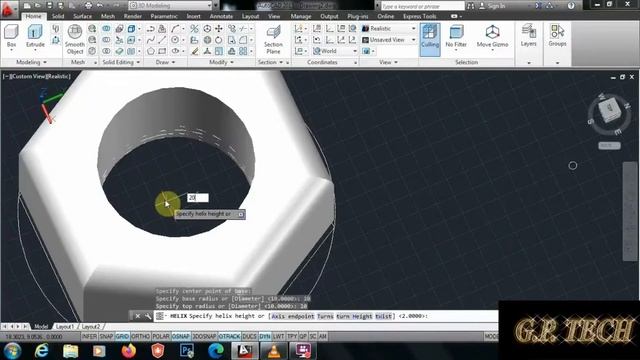Viewport: 640px width, 360px height.
Task: Expand the Modify panel
Action: [221, 62]
